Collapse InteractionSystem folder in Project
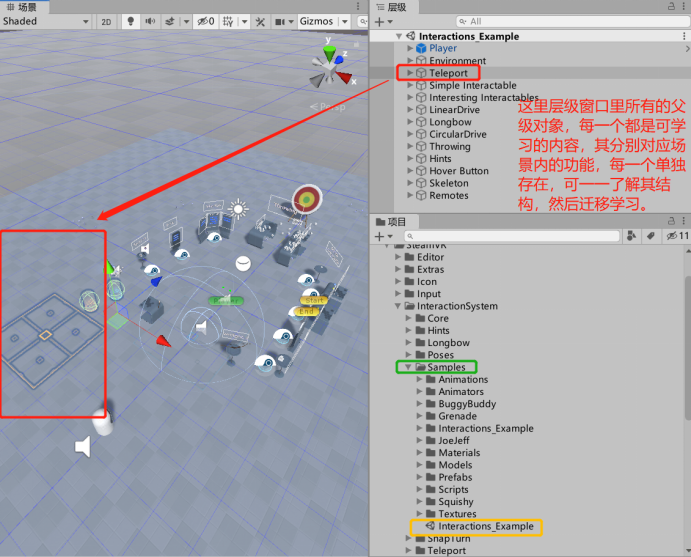Viewport: 691px width, 557px height. [x=398, y=306]
